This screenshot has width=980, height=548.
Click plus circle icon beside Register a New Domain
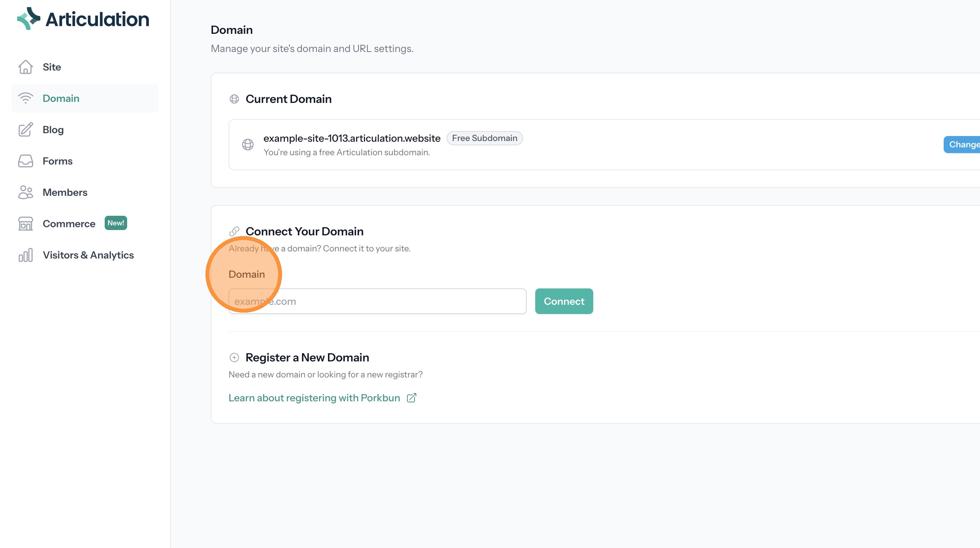(x=234, y=357)
